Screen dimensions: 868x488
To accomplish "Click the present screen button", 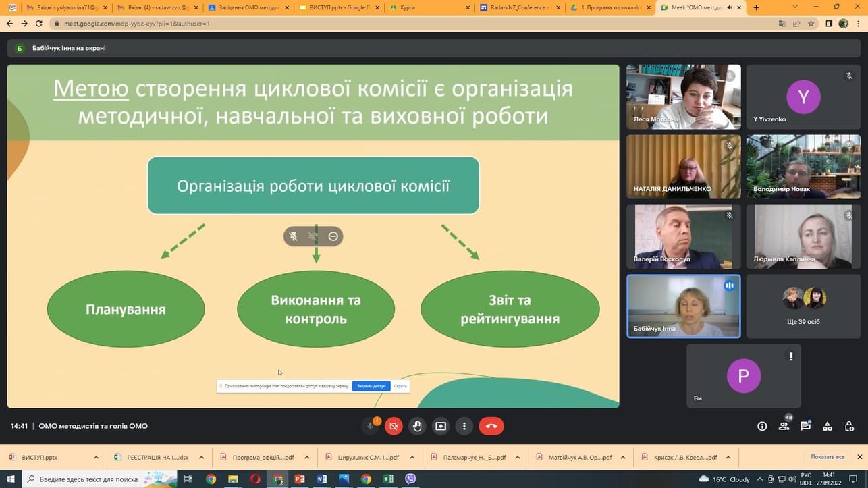I will coord(441,426).
